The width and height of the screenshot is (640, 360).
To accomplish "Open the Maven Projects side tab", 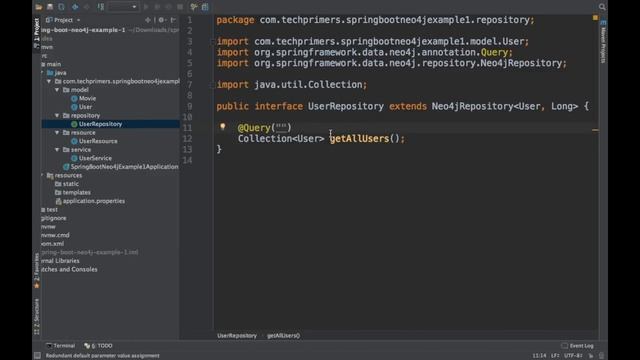I will pyautogui.click(x=603, y=42).
